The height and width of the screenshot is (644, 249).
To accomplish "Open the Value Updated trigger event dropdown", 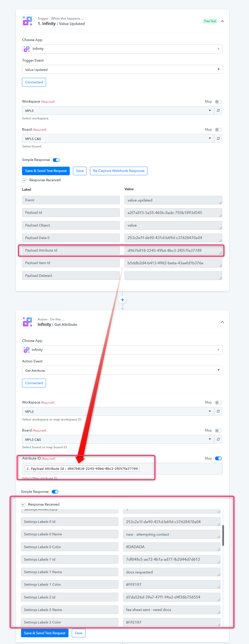I will [122, 69].
